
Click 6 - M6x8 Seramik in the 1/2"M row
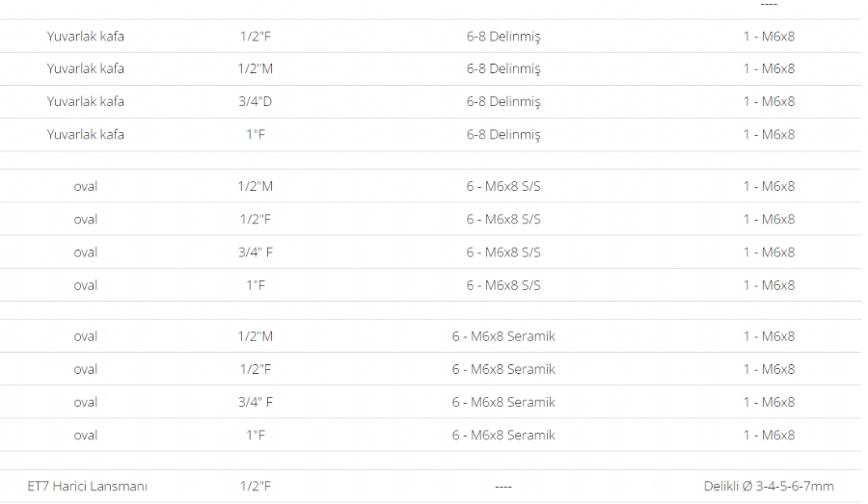(x=503, y=335)
